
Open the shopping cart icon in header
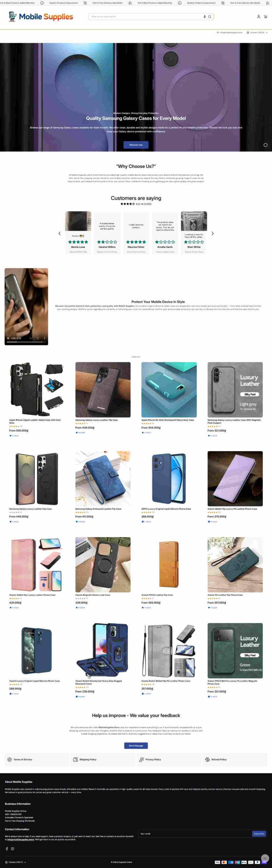(x=265, y=17)
